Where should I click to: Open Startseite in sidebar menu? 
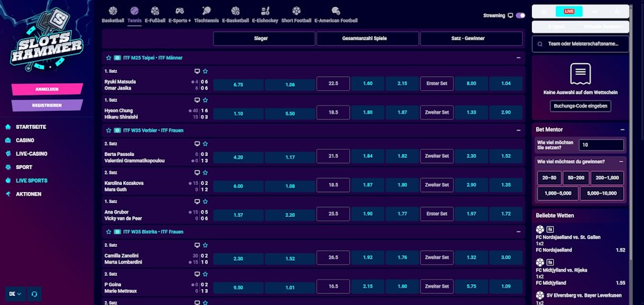[30, 127]
